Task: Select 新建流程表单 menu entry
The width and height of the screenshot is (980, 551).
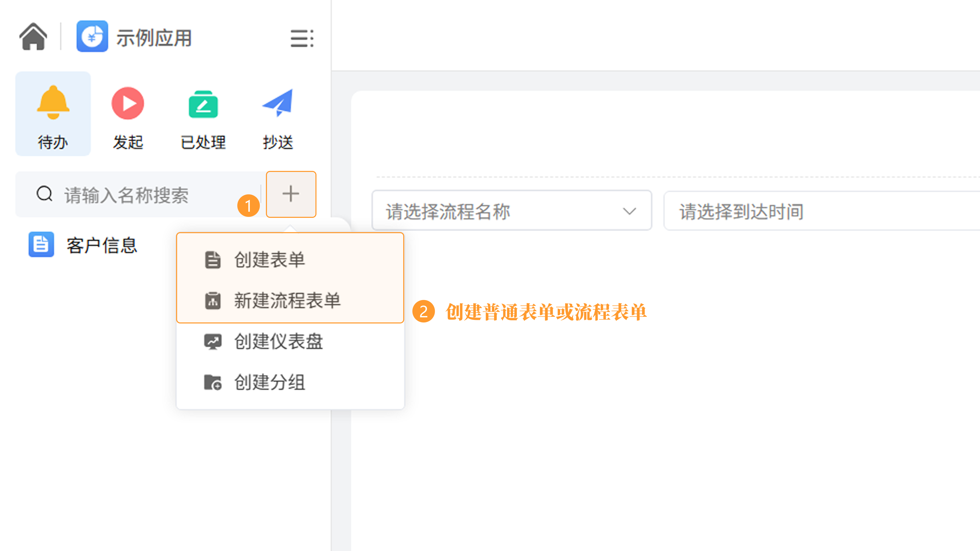Action: pos(287,301)
